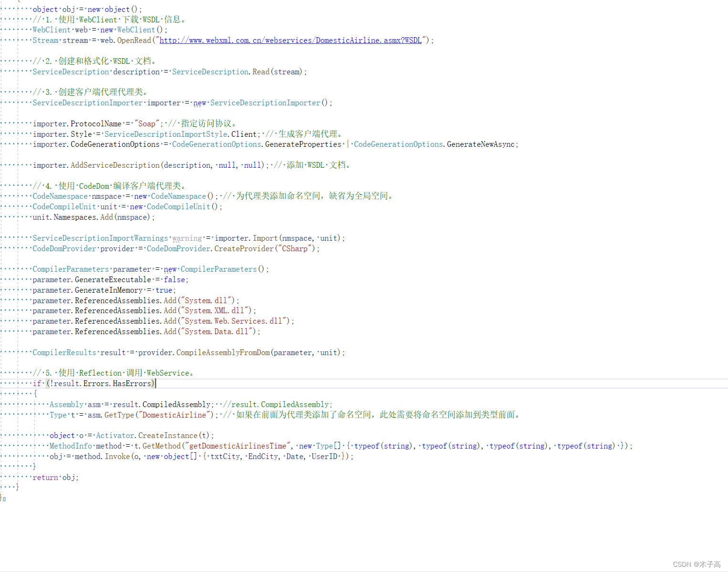Click 'EndCity' argument
728x572 pixels.
pyautogui.click(x=263, y=457)
